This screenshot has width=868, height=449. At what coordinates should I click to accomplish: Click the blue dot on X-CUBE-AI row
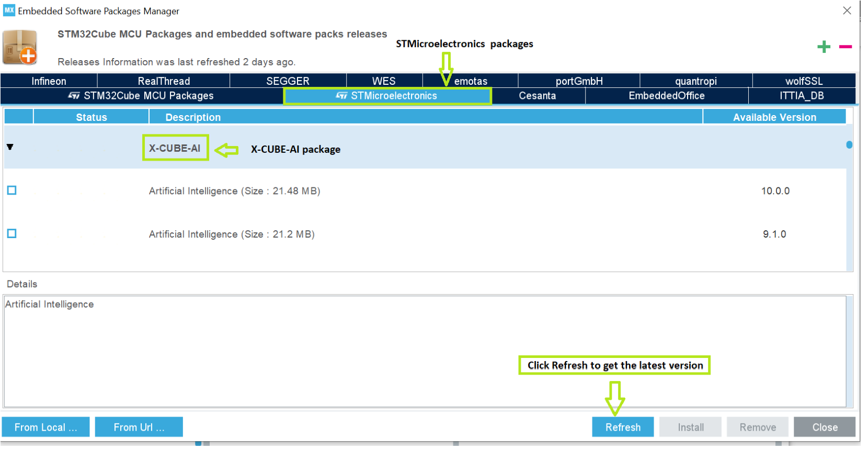[x=849, y=144]
